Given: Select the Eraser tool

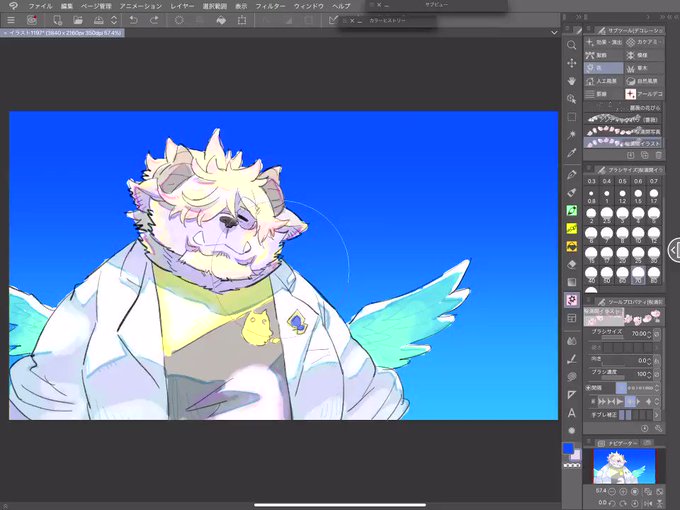Looking at the screenshot, I should [x=572, y=265].
